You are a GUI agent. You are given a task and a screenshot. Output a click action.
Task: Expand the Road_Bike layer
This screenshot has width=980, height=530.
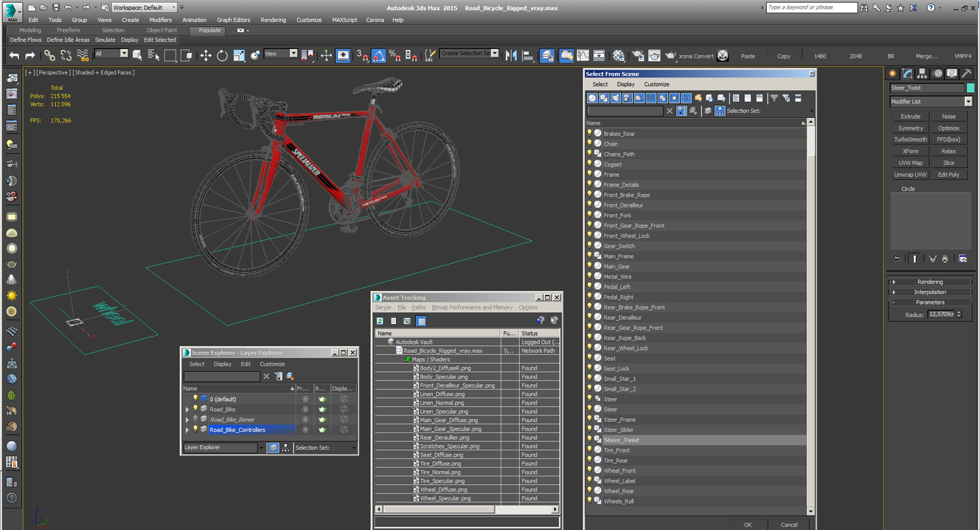tap(187, 409)
